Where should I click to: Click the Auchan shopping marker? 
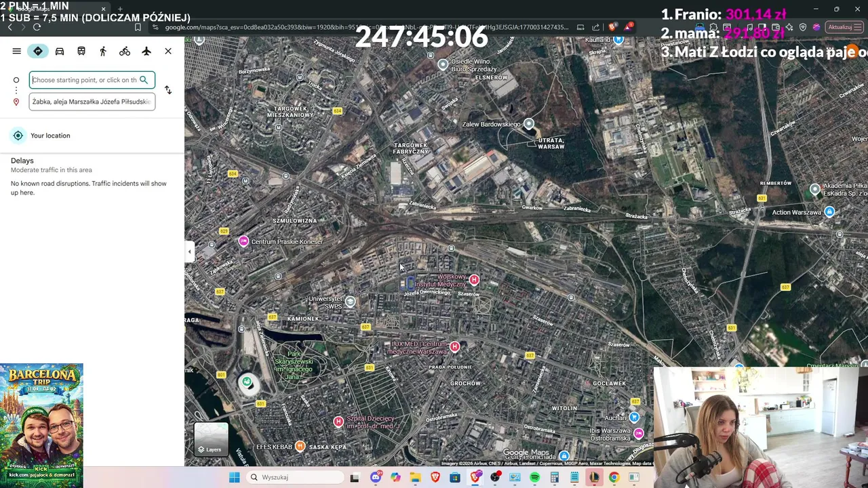click(634, 418)
